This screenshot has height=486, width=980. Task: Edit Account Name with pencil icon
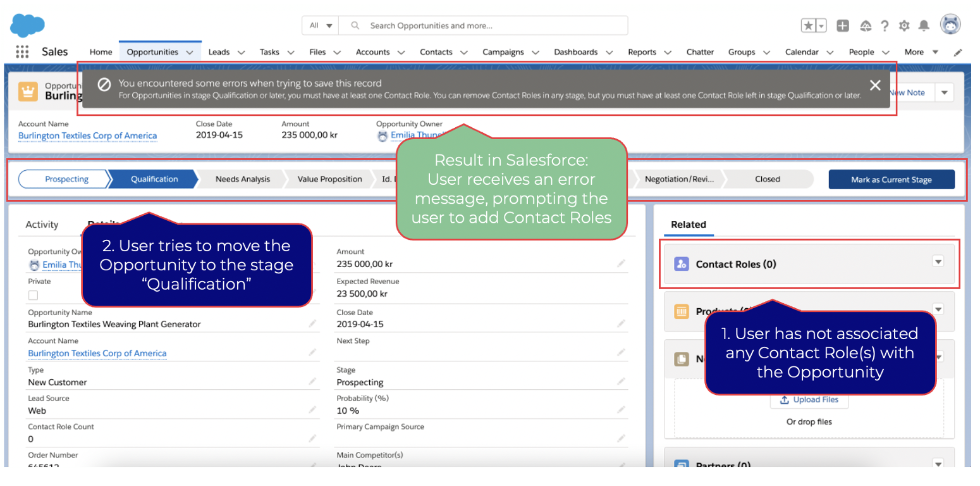(x=313, y=352)
